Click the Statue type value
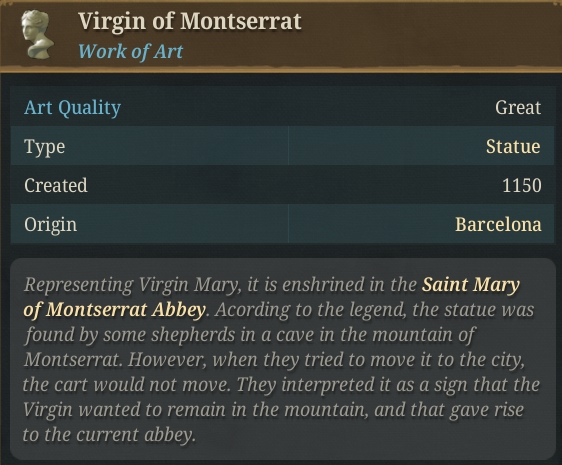This screenshot has height=465, width=562. [x=513, y=147]
